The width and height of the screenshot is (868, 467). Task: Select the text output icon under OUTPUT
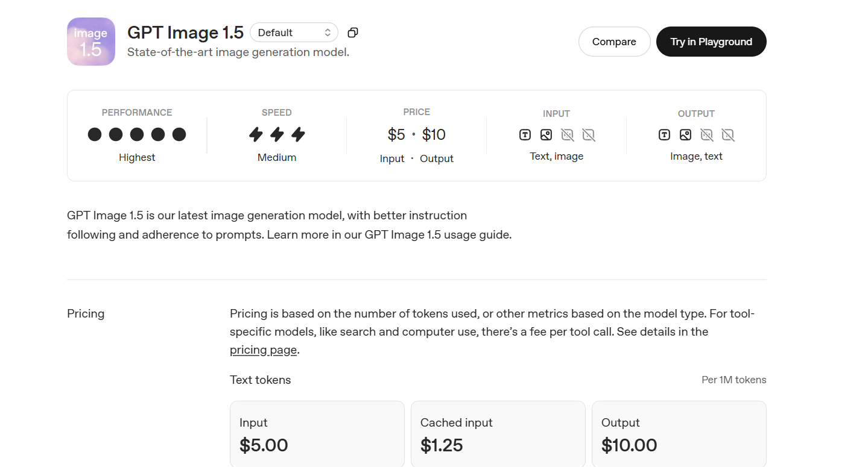[x=664, y=134]
